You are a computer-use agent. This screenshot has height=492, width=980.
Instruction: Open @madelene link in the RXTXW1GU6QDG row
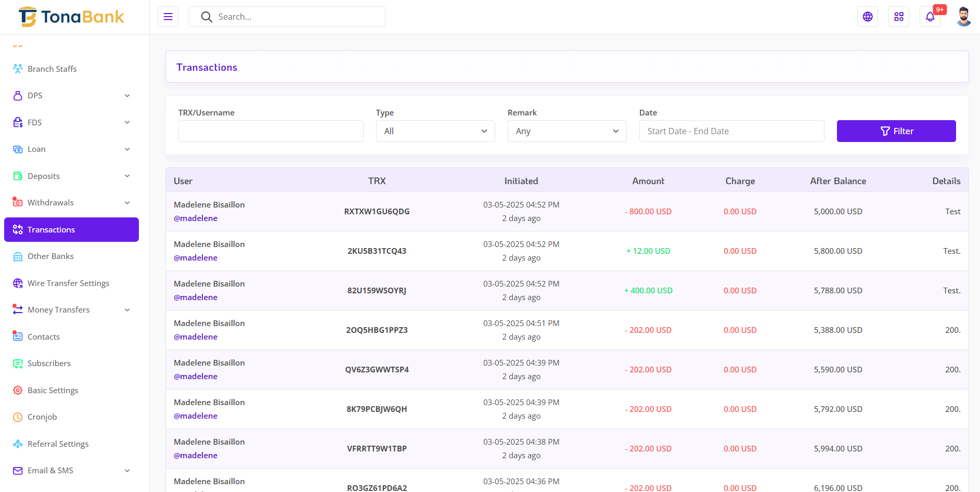(196, 218)
